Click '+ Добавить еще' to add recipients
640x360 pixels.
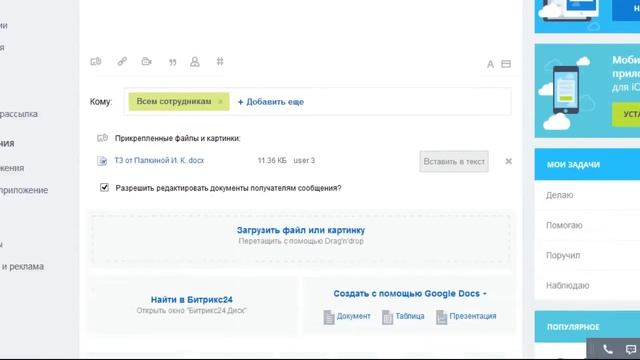271,102
